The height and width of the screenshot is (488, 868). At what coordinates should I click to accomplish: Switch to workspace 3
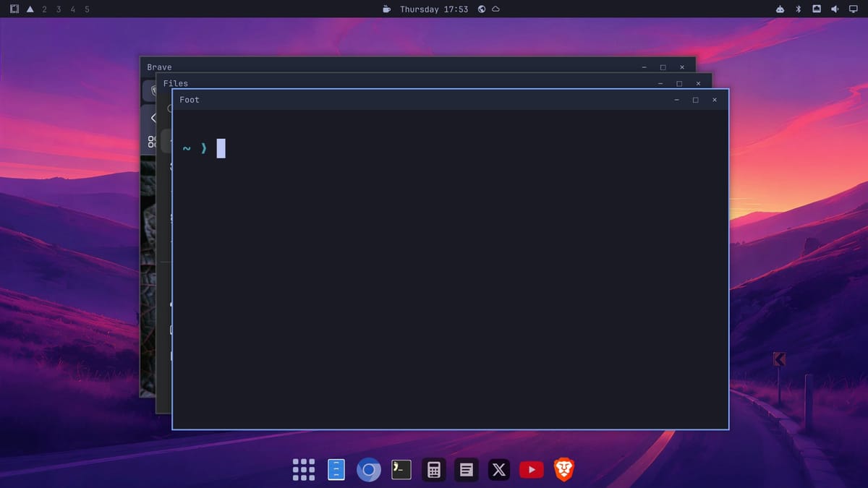point(59,9)
